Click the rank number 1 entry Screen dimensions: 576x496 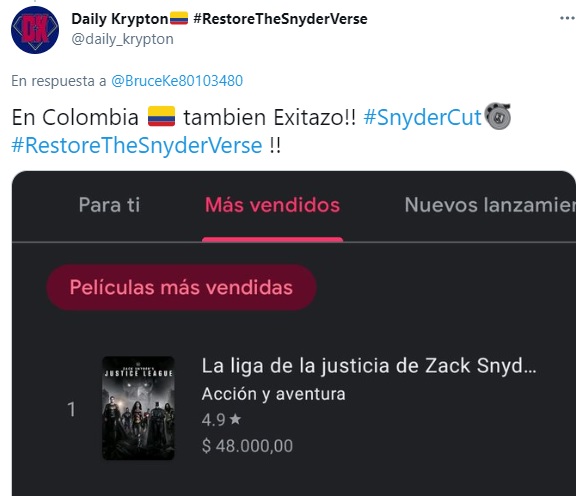(x=72, y=409)
